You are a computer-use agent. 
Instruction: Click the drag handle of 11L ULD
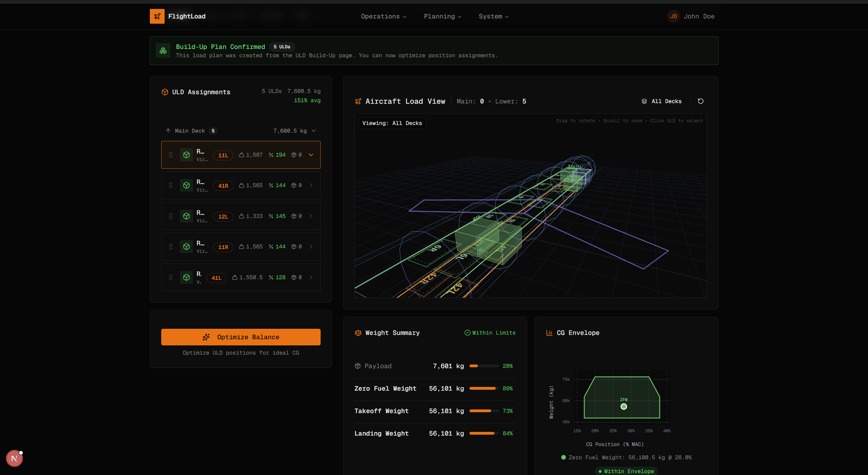click(x=171, y=155)
